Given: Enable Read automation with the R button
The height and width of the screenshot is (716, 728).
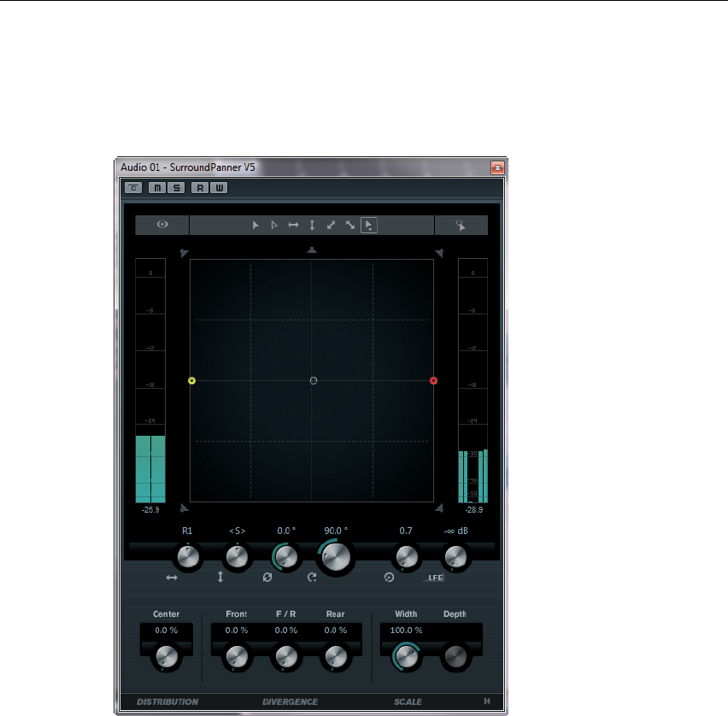Looking at the screenshot, I should (x=200, y=188).
